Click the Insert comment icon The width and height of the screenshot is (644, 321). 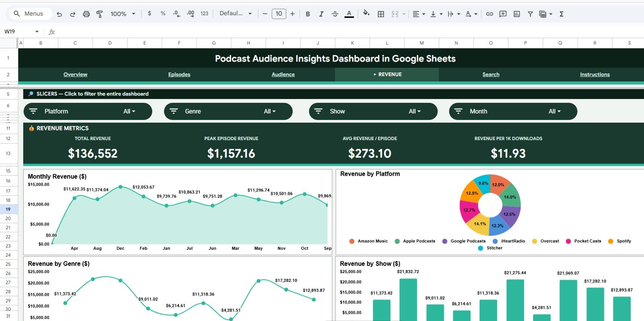pos(503,14)
